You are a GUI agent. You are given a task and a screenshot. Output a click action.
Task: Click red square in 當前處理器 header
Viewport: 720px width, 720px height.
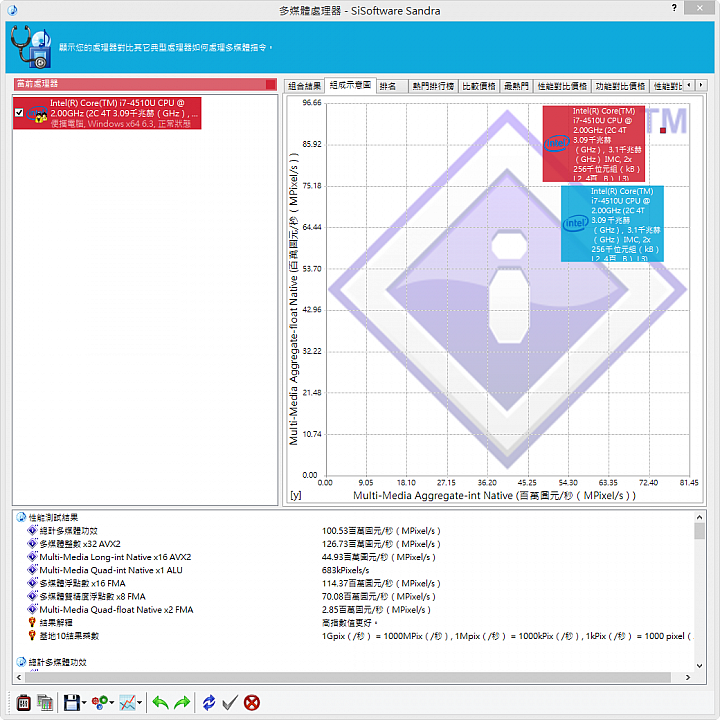point(271,84)
